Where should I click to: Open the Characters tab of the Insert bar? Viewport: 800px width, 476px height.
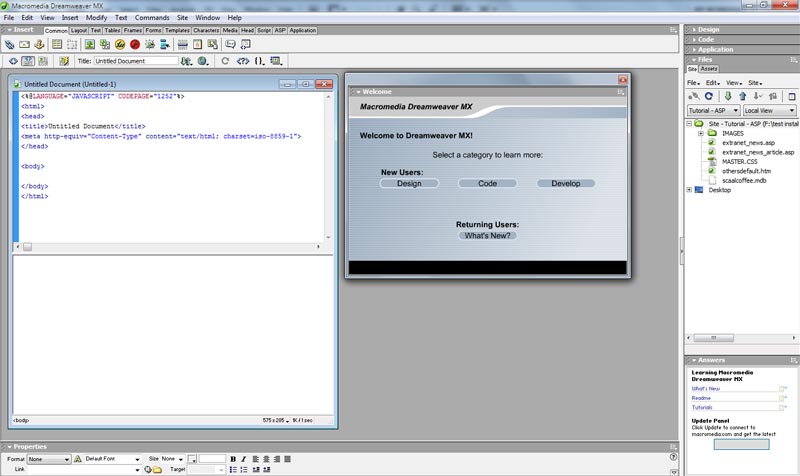[x=206, y=31]
